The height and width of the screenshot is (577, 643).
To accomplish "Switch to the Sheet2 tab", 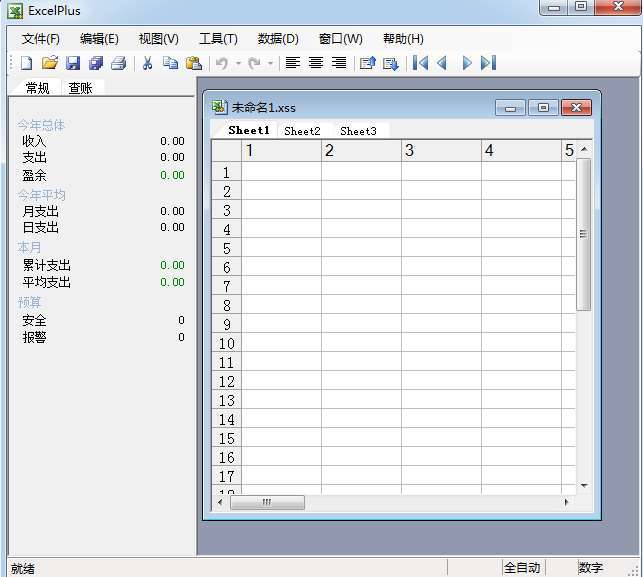I will click(302, 131).
